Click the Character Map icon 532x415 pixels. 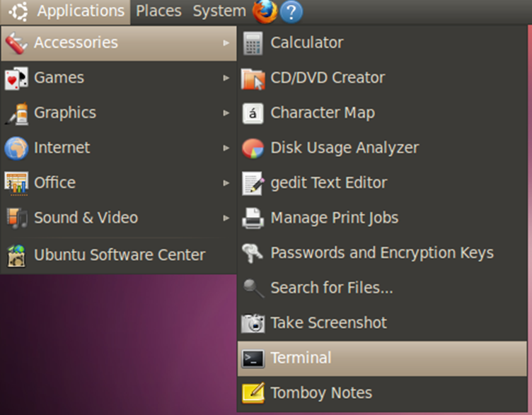click(253, 113)
